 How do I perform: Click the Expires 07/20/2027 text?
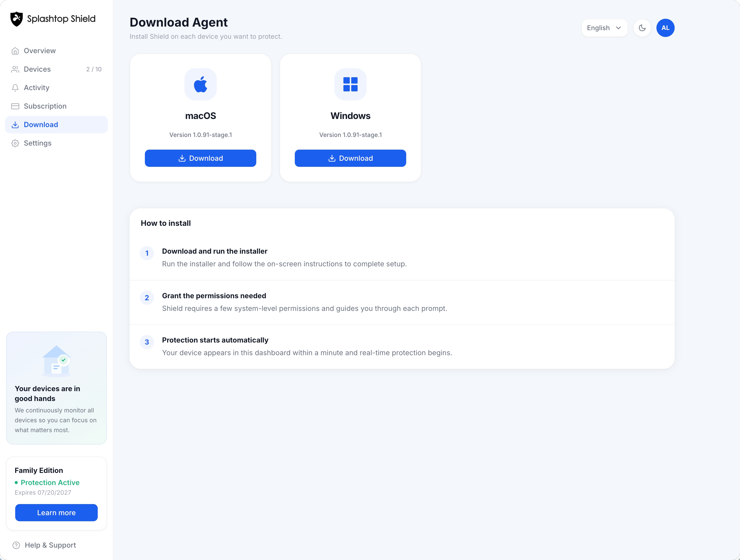(x=43, y=492)
